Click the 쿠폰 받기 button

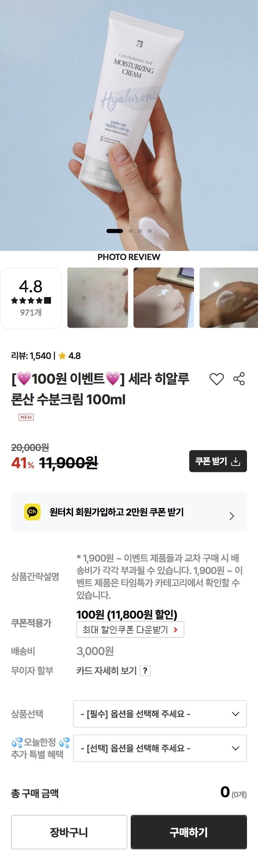(x=218, y=461)
